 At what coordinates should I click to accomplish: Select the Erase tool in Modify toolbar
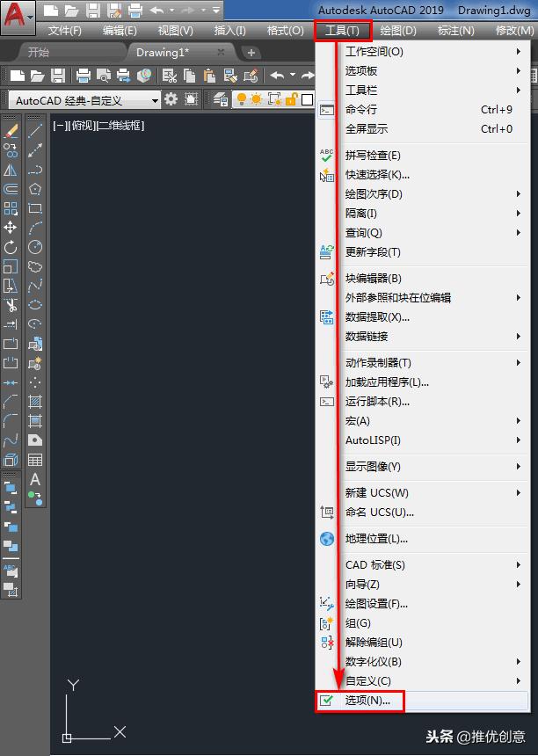click(x=11, y=131)
